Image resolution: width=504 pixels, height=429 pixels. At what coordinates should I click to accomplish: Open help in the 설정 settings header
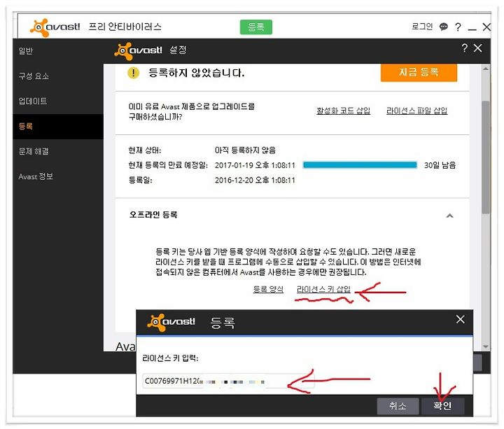(465, 48)
